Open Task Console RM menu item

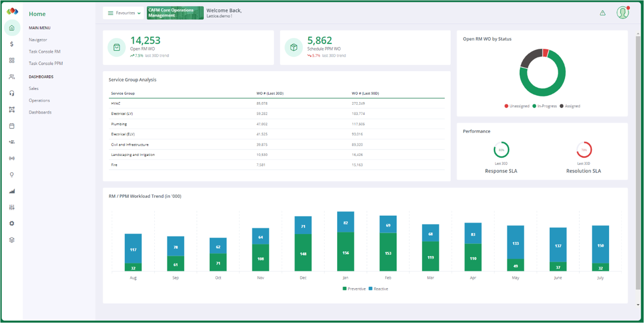45,52
